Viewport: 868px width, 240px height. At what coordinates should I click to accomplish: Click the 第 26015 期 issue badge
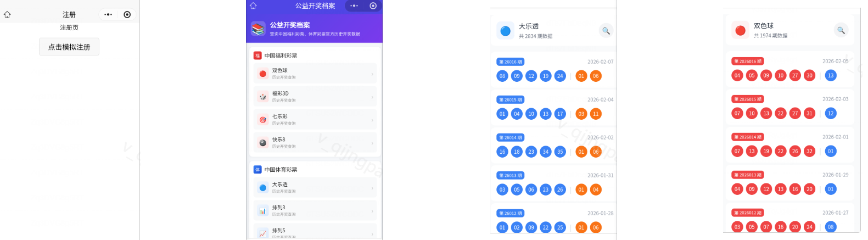[x=511, y=100]
